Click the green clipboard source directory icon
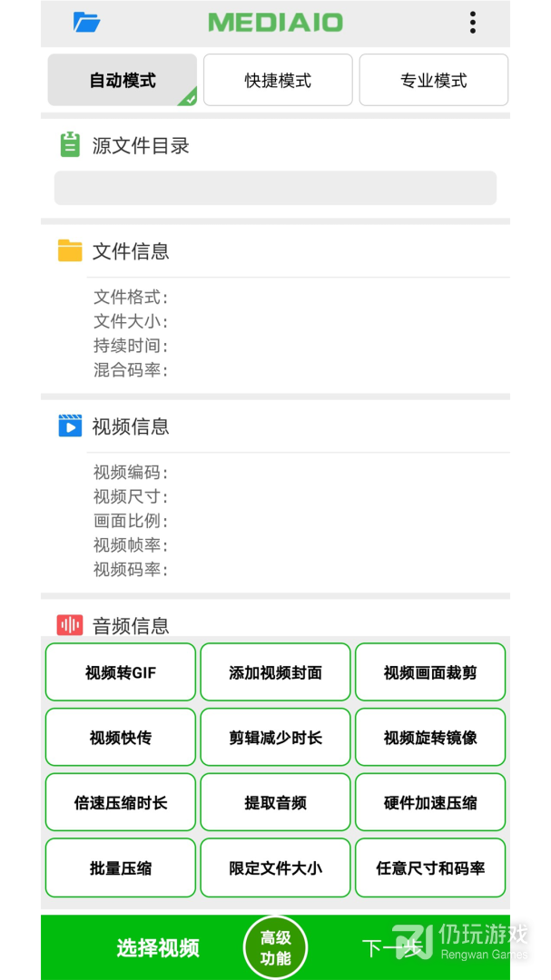The width and height of the screenshot is (551, 980). [70, 145]
